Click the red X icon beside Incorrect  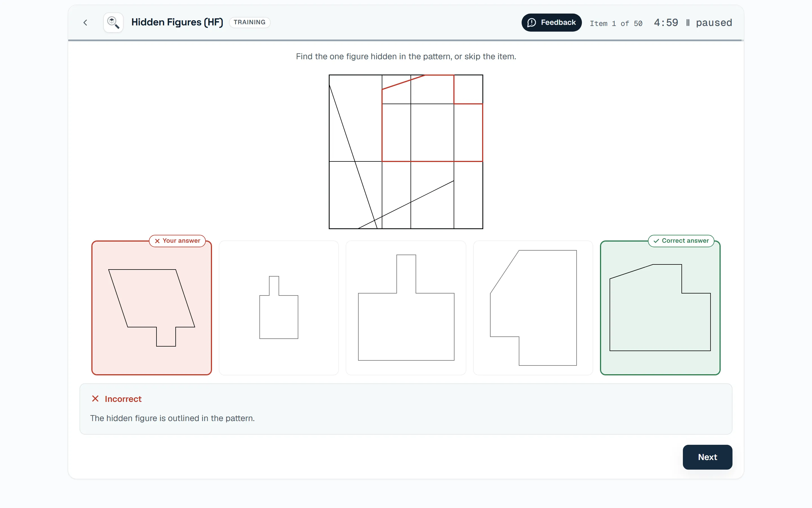[x=95, y=398]
